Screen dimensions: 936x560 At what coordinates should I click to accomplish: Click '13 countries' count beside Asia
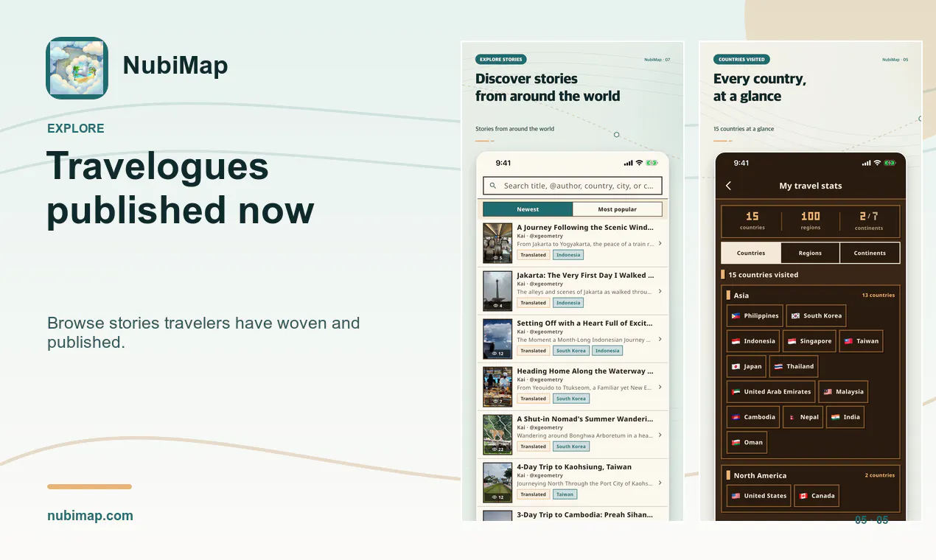879,295
